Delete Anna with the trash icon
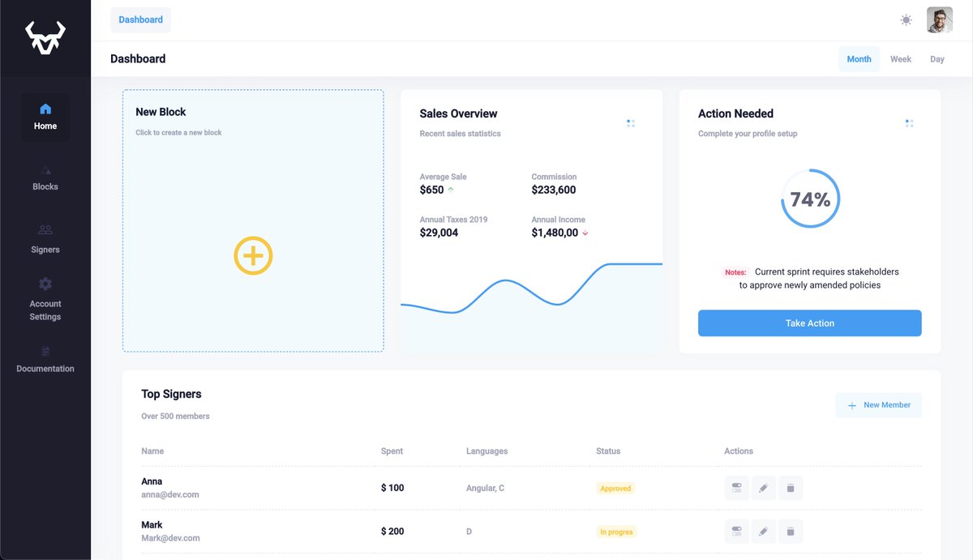Viewport: 973px width, 560px height. click(x=791, y=488)
